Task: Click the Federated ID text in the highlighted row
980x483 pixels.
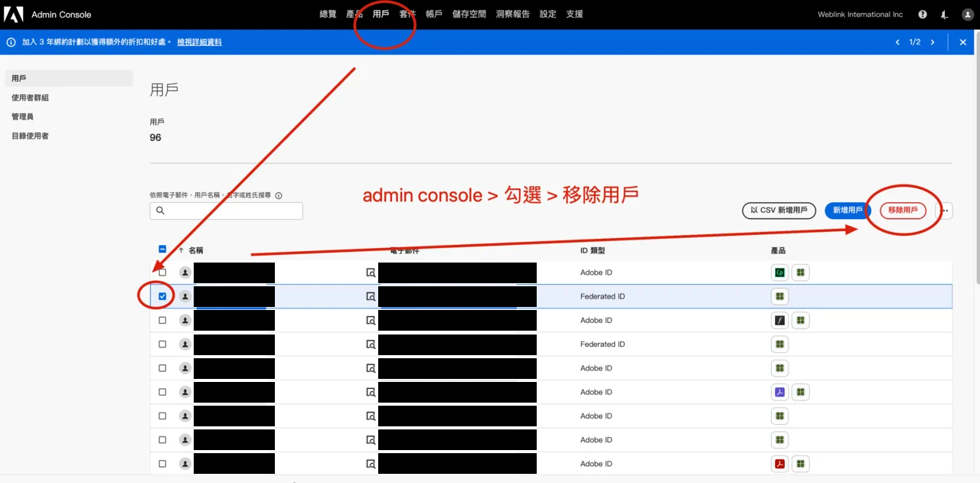Action: [603, 296]
